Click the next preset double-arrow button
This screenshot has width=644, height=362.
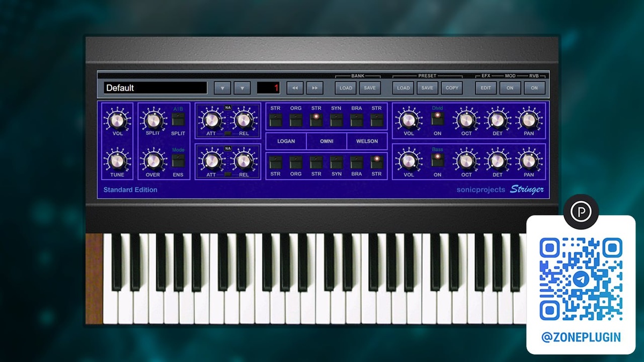pos(315,88)
